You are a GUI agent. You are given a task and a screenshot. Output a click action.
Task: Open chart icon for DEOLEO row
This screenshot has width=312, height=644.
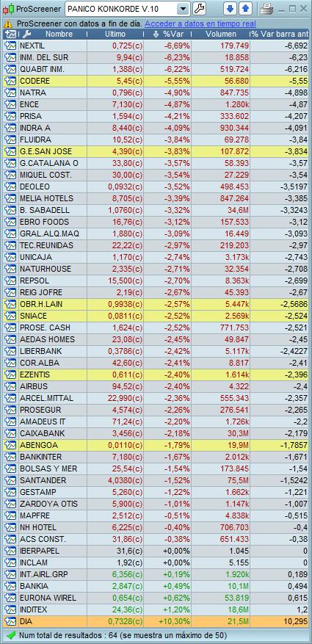10,187
